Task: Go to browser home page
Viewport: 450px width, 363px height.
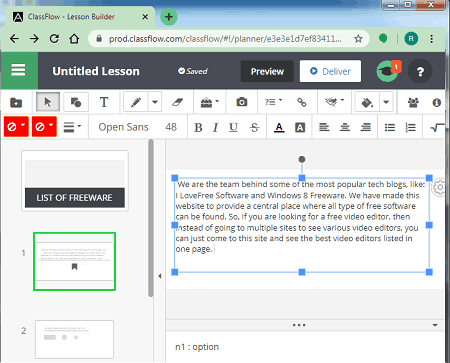Action: pos(74,39)
